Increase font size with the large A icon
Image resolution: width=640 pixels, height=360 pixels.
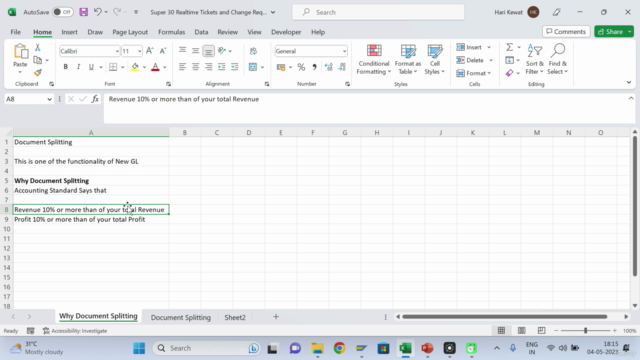click(149, 51)
